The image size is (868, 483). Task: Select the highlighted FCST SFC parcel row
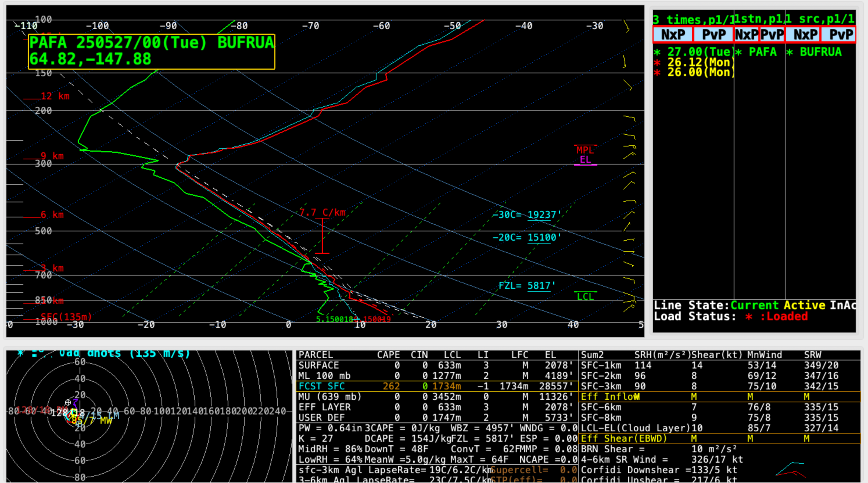[x=437, y=386]
